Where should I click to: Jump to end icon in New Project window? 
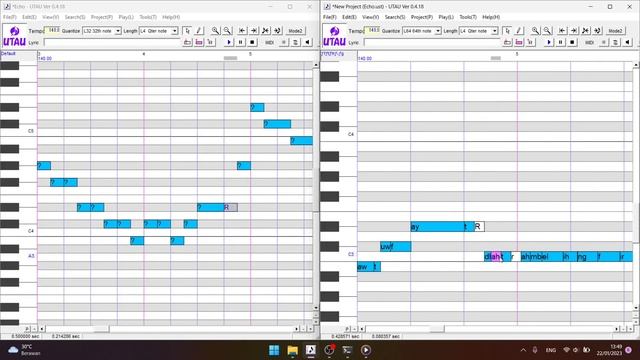click(x=574, y=31)
